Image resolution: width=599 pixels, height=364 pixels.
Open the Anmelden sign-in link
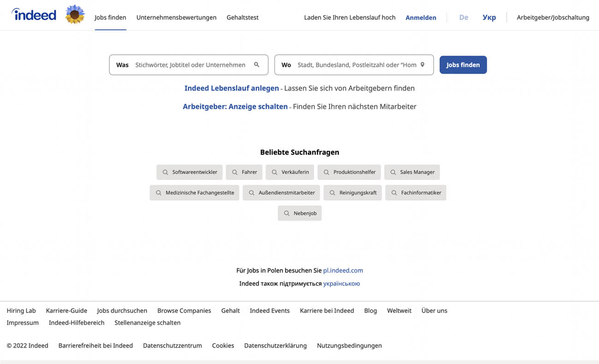coord(421,17)
